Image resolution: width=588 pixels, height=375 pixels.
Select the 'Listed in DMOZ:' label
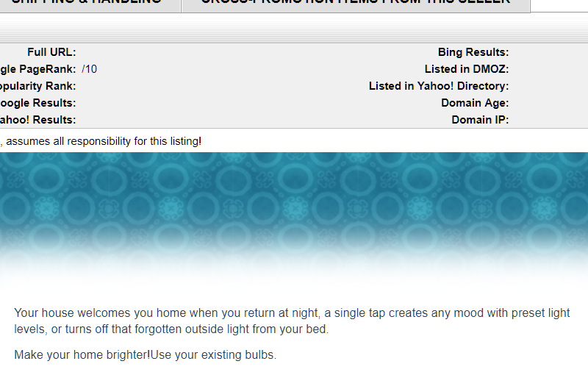[467, 69]
